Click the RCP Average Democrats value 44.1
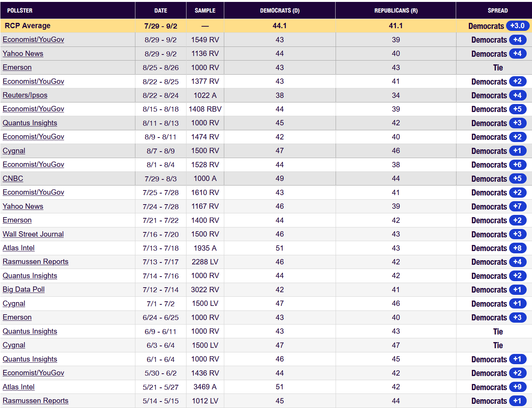 point(280,26)
